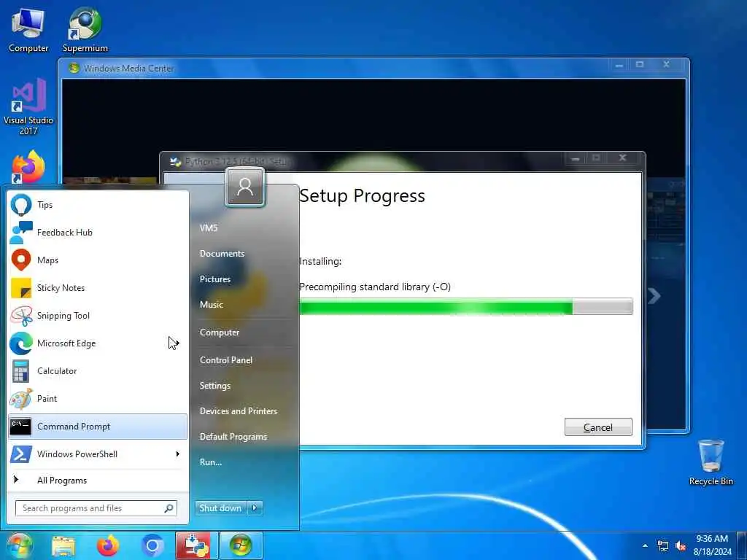Open Control Panel from Start menu
The width and height of the screenshot is (747, 560).
tap(226, 360)
